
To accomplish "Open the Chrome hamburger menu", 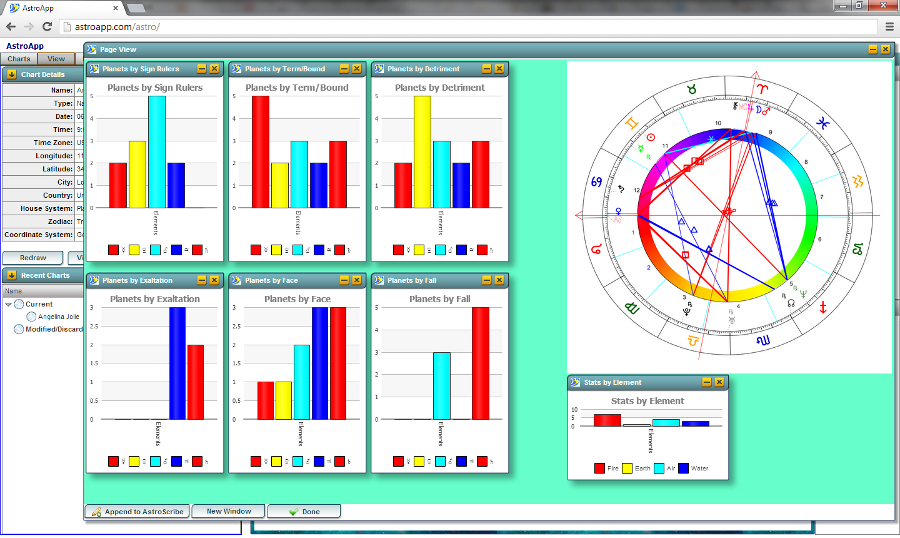I will tap(889, 26).
